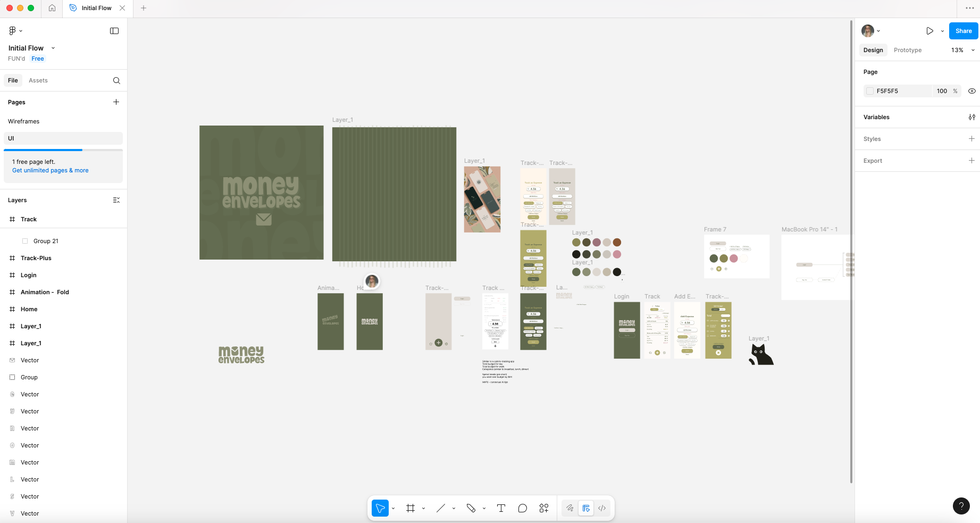This screenshot has width=980, height=523.
Task: Select the Frame tool in bottom toolbar
Action: click(411, 508)
